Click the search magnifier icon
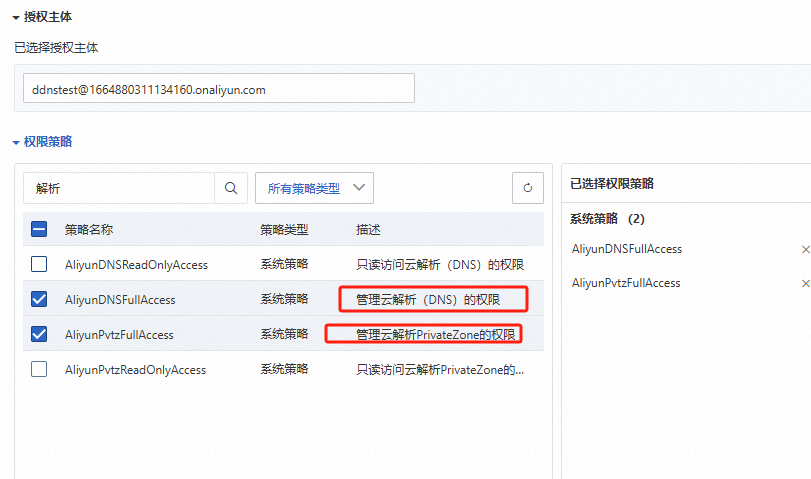The height and width of the screenshot is (479, 811). (231, 188)
